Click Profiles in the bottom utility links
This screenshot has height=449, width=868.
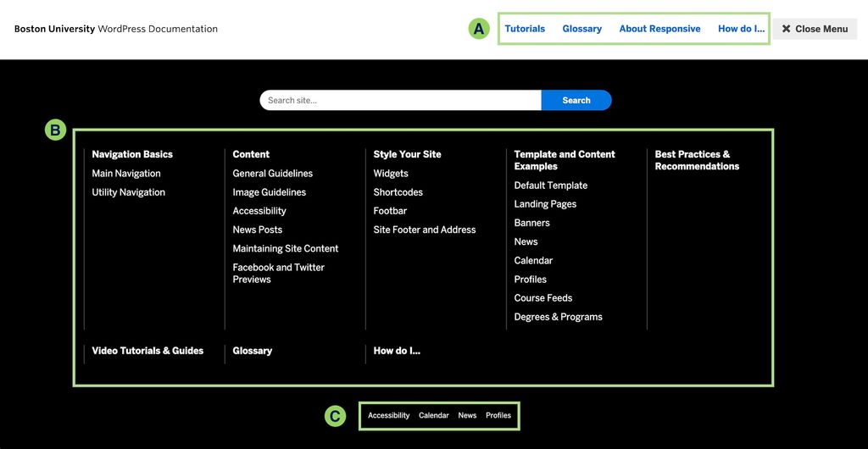[x=498, y=415]
